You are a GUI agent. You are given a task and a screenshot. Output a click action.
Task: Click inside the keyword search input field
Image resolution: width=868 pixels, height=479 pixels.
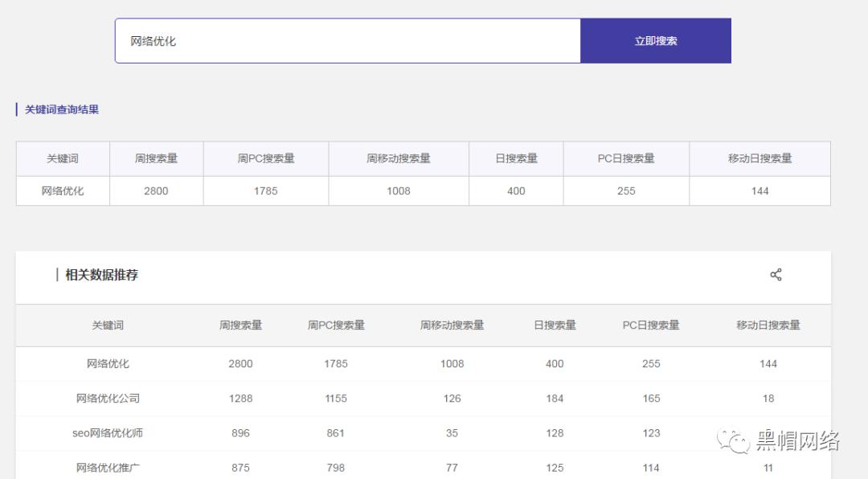(x=346, y=40)
